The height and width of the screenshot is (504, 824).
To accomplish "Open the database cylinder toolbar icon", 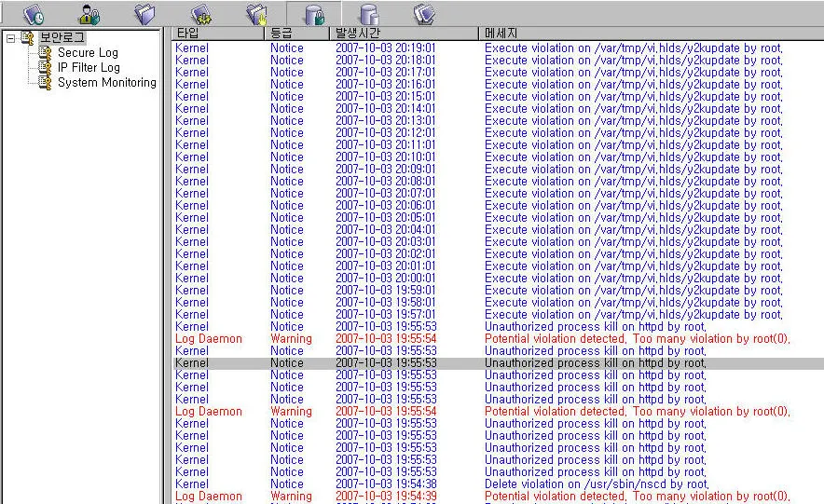I will (x=369, y=14).
